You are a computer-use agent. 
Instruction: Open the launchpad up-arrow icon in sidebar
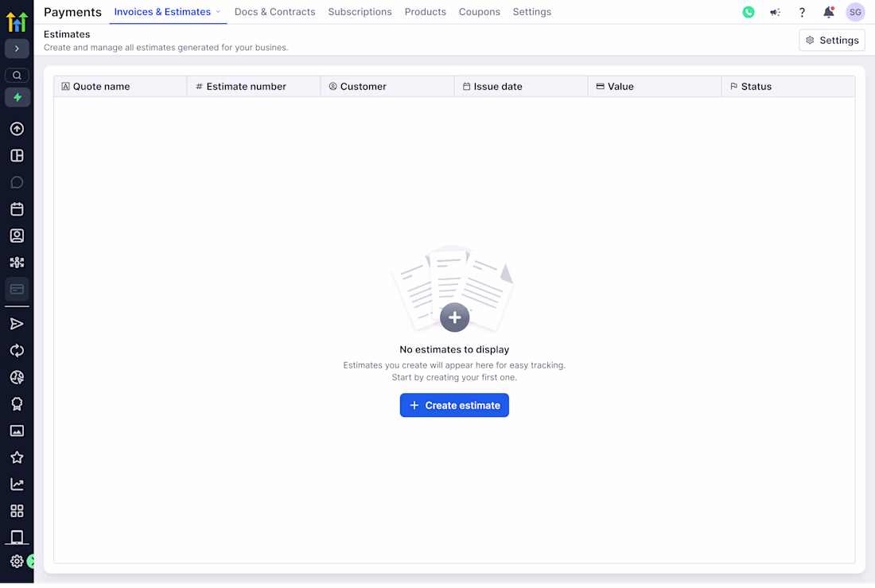pyautogui.click(x=17, y=130)
